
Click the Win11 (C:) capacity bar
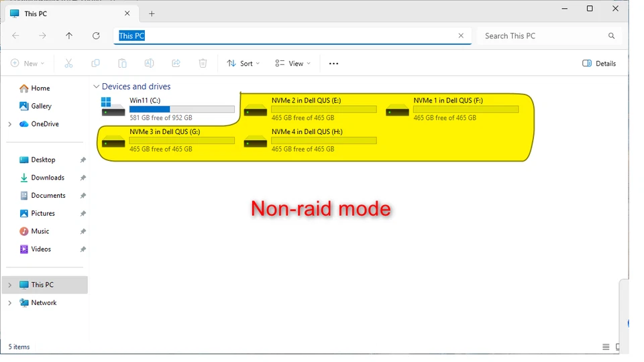coord(182,109)
